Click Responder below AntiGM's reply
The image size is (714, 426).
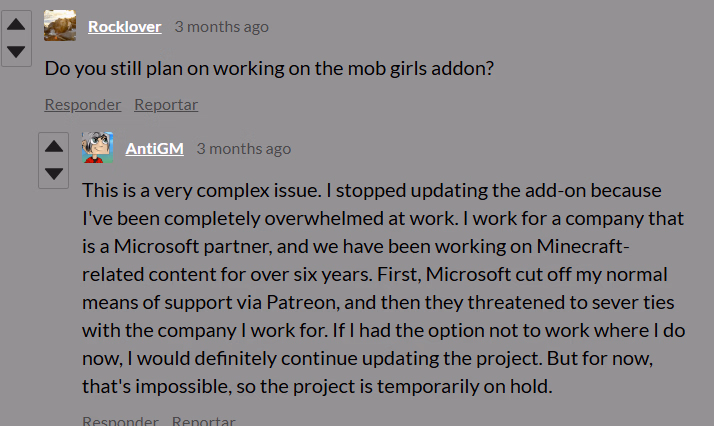click(x=120, y=421)
